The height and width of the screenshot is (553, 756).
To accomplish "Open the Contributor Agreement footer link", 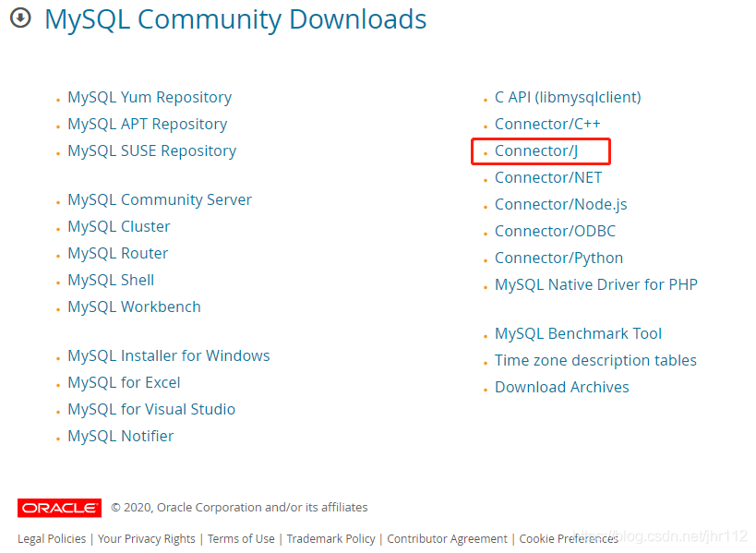I will tap(447, 538).
